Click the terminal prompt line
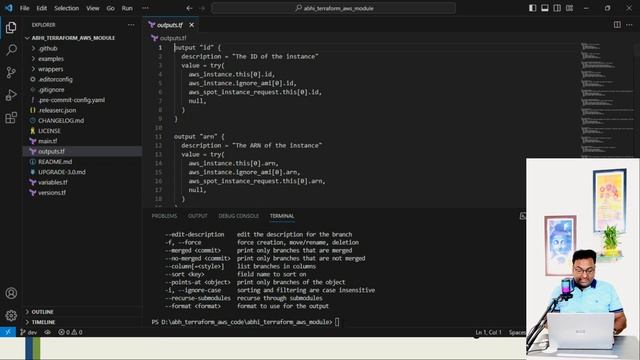This screenshot has height=360, width=640. pyautogui.click(x=245, y=322)
